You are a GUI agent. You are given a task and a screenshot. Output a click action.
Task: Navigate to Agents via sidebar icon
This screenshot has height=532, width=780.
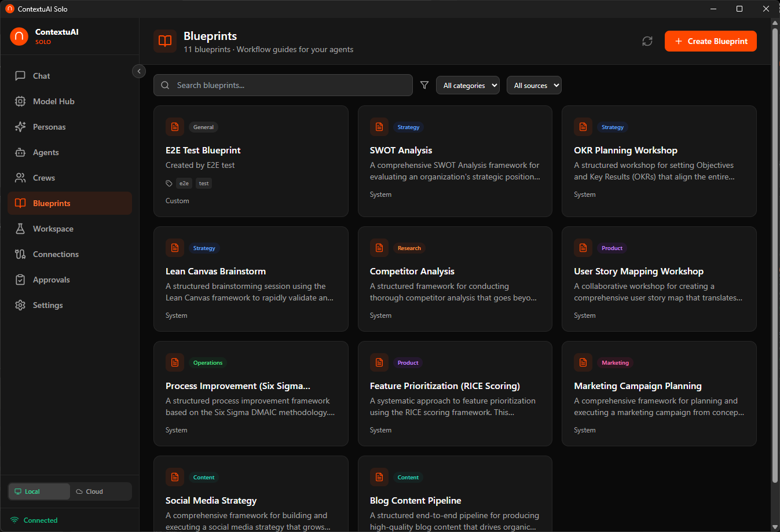46,152
